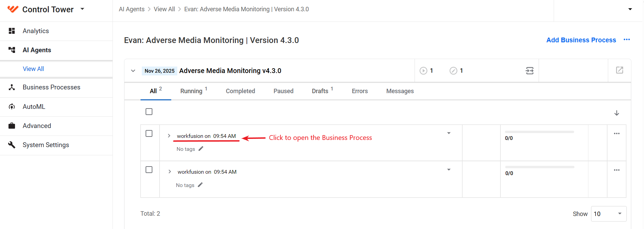Click Add Business Process
Viewport: 644px width, 229px height.
tap(581, 40)
